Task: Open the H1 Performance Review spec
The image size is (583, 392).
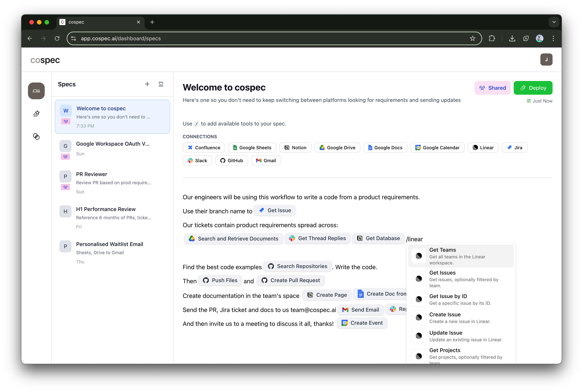Action: (x=112, y=217)
